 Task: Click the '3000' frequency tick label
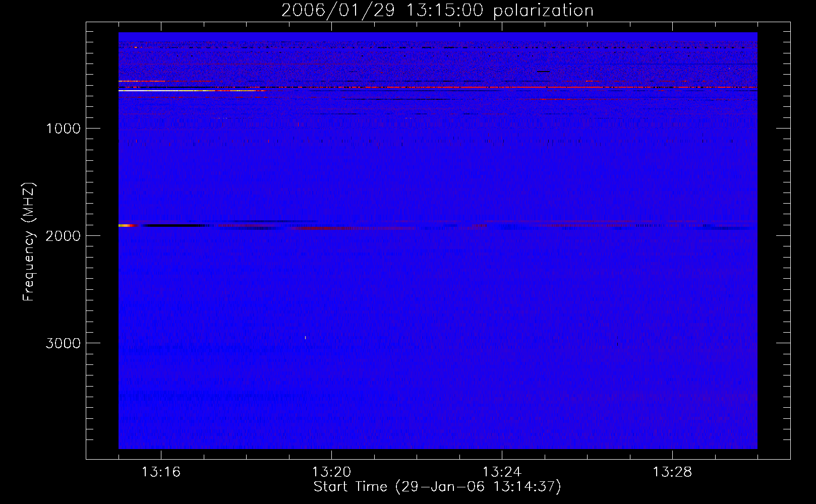click(x=63, y=343)
